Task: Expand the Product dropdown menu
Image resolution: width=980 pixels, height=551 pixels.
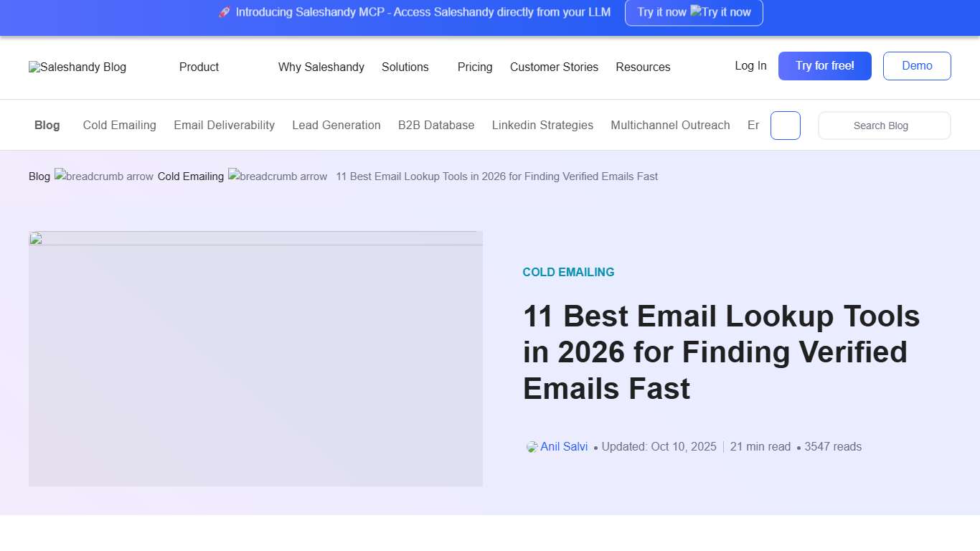Action: click(199, 67)
